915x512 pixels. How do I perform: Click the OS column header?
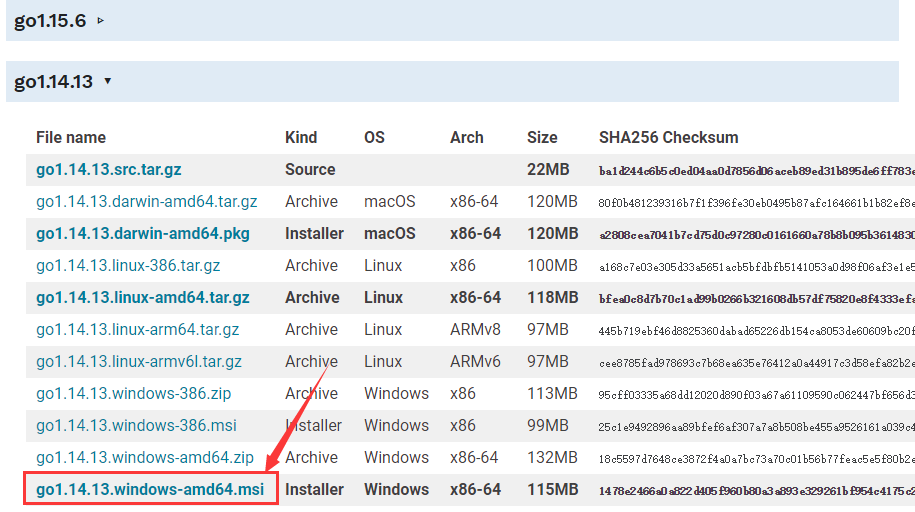pos(374,137)
